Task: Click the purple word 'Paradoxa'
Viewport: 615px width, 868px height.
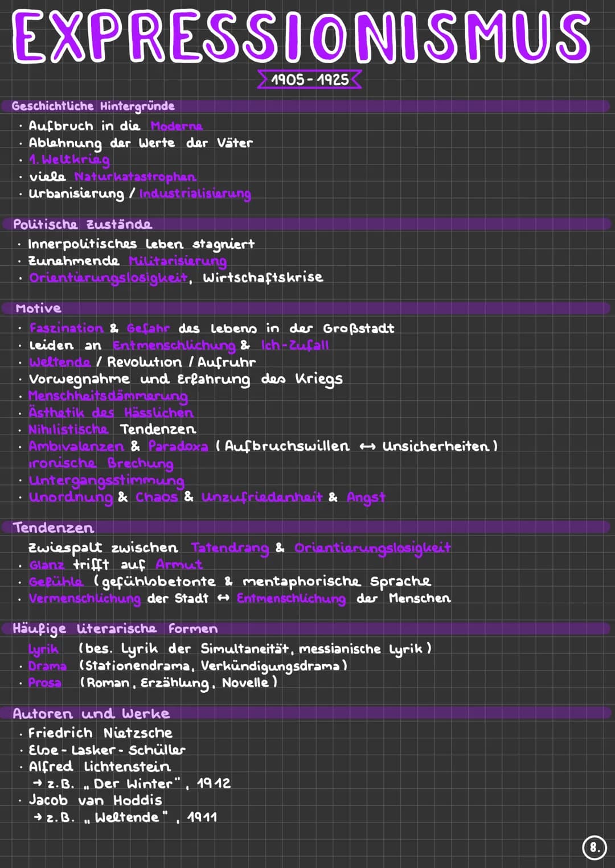Action: (178, 446)
